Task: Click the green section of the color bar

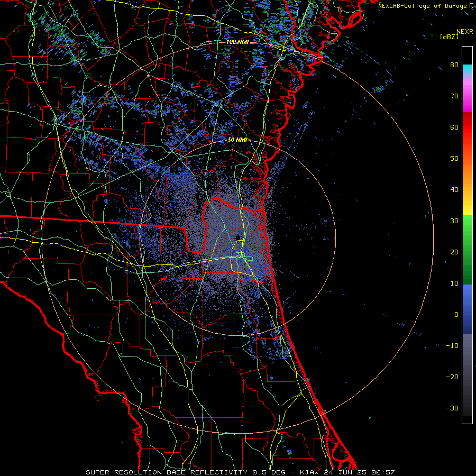Action: pyautogui.click(x=467, y=250)
